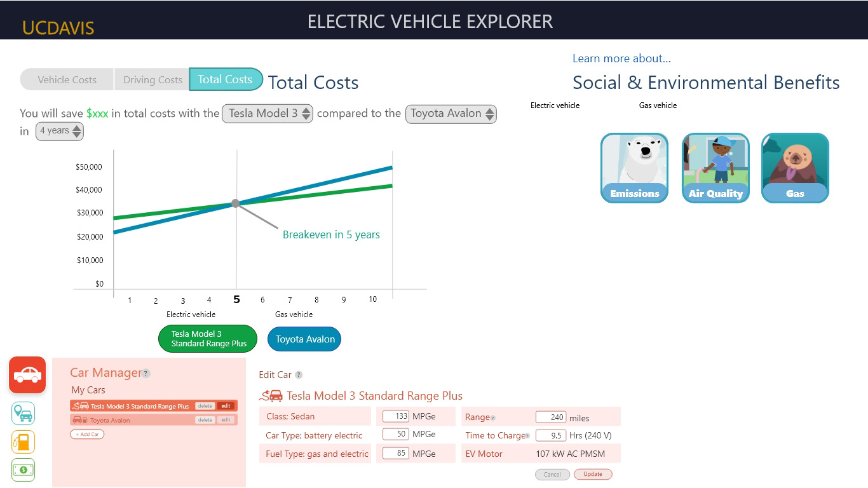Click the Range 240 miles input field

551,417
